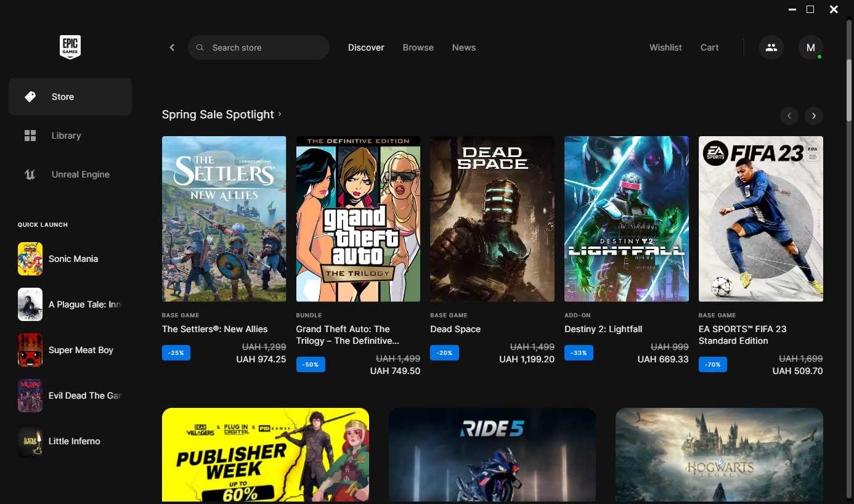
Task: Click the Evil Dead The Game icon
Action: click(30, 396)
